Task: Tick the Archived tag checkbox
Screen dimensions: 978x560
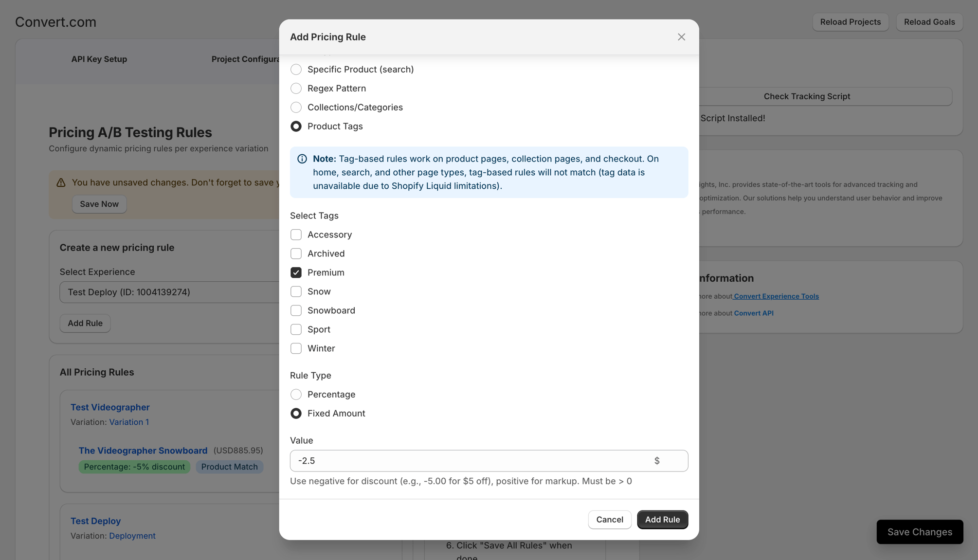Action: click(296, 253)
